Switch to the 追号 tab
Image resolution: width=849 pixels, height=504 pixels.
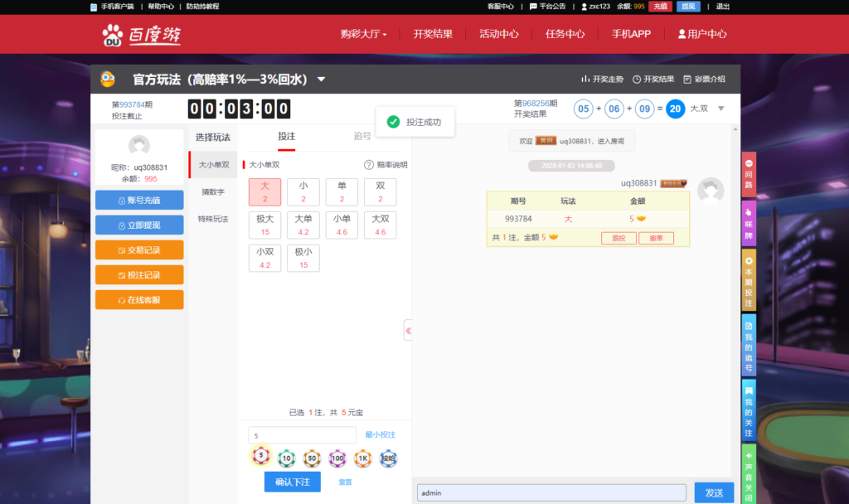click(362, 137)
